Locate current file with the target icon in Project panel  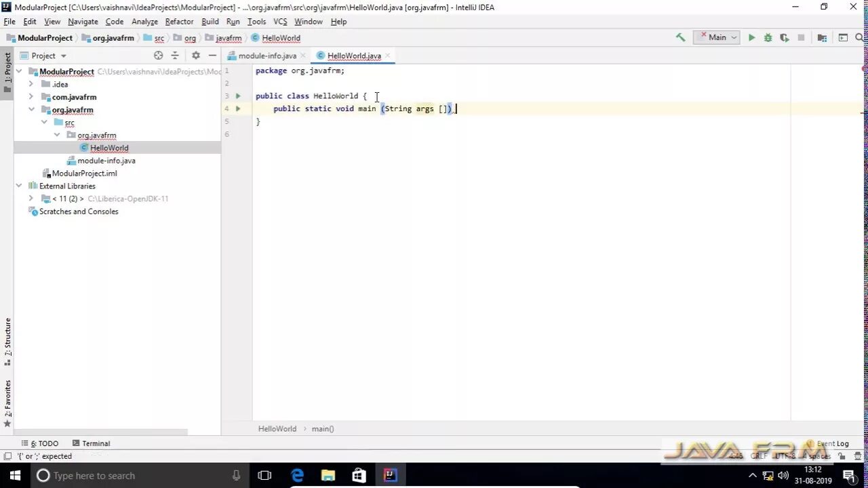[x=158, y=56]
